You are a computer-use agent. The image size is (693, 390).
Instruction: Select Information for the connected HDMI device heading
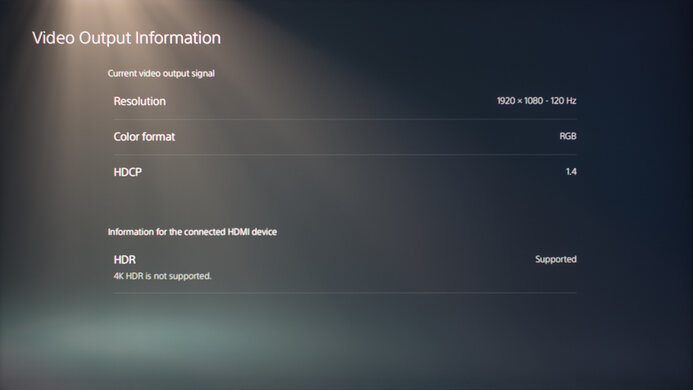tap(192, 232)
